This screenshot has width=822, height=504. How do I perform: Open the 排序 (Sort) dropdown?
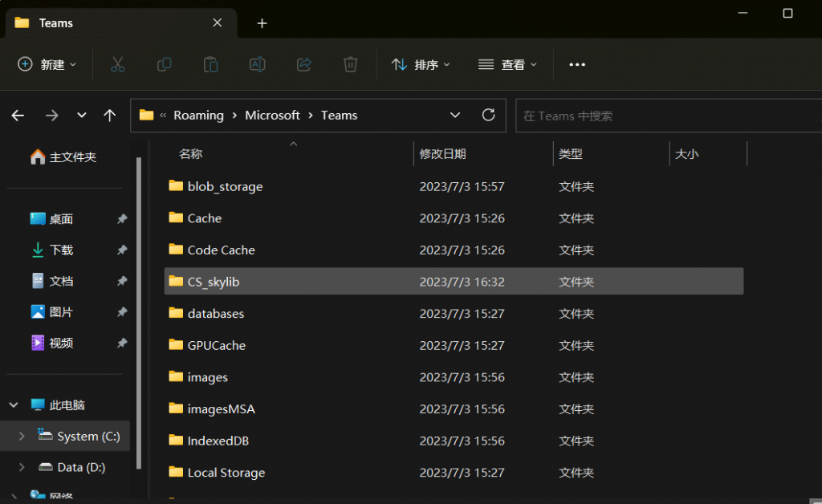421,64
